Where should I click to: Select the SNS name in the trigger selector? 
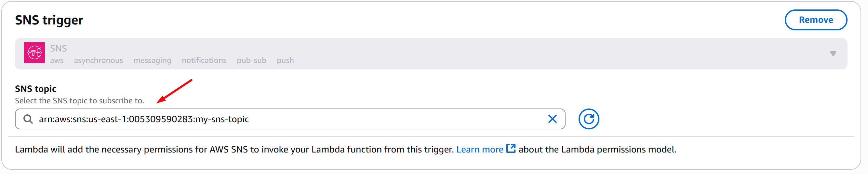pyautogui.click(x=59, y=48)
